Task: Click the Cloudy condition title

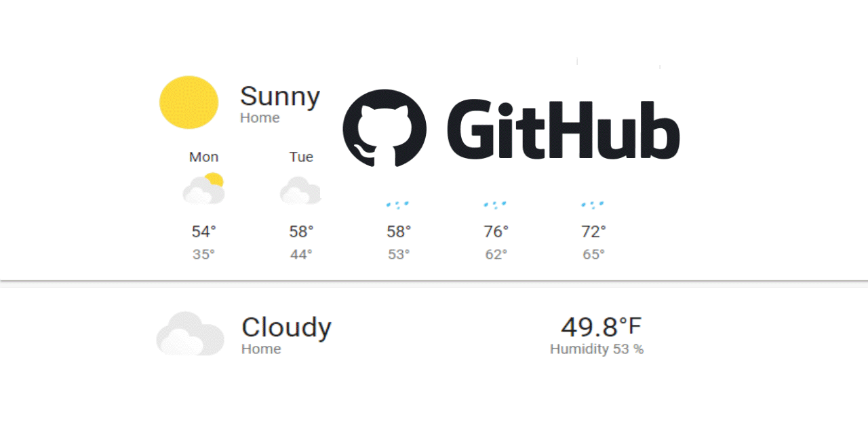Action: click(286, 328)
